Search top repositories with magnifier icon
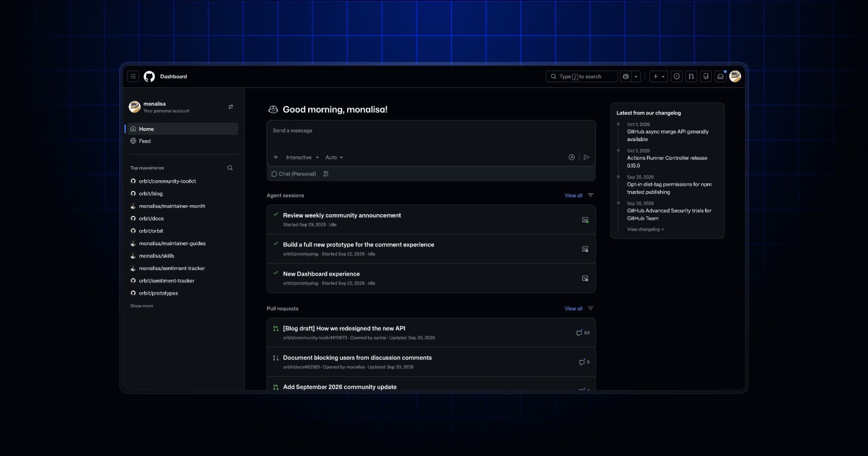 click(x=230, y=168)
